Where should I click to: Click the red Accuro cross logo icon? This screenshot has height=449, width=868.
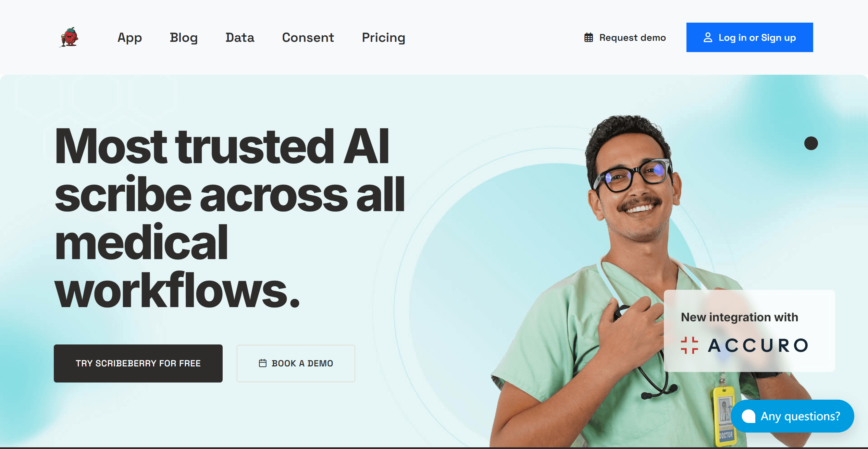point(689,345)
